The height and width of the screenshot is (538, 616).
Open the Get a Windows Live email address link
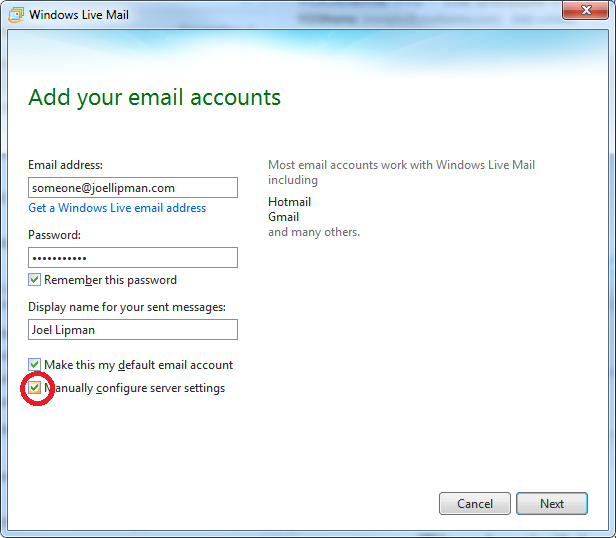(117, 208)
